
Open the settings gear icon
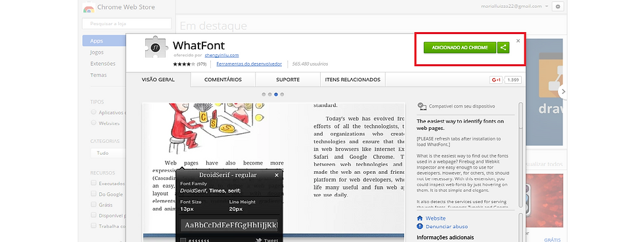pos(557,7)
